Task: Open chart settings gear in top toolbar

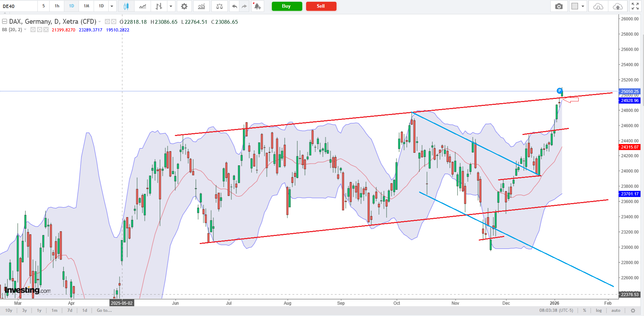Action: click(x=184, y=6)
